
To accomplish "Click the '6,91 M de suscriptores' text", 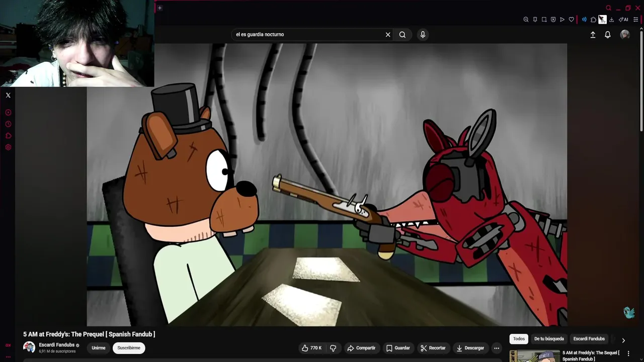I will coord(57,351).
